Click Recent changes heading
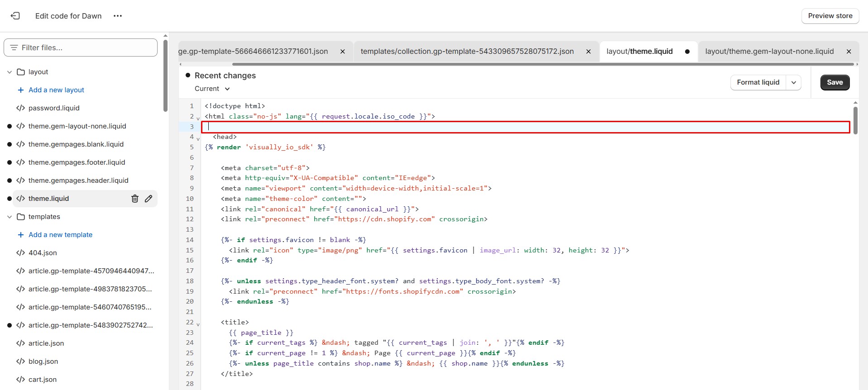 pos(225,76)
